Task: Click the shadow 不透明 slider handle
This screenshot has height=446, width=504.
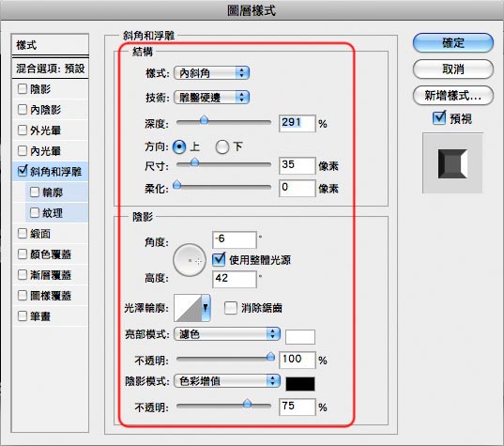Action: (247, 403)
